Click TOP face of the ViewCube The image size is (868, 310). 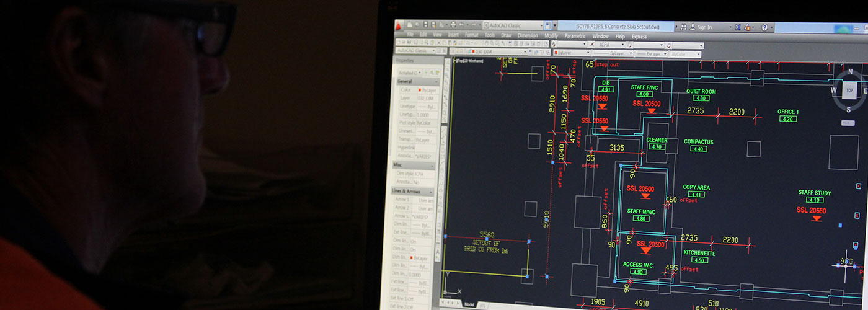pyautogui.click(x=849, y=90)
